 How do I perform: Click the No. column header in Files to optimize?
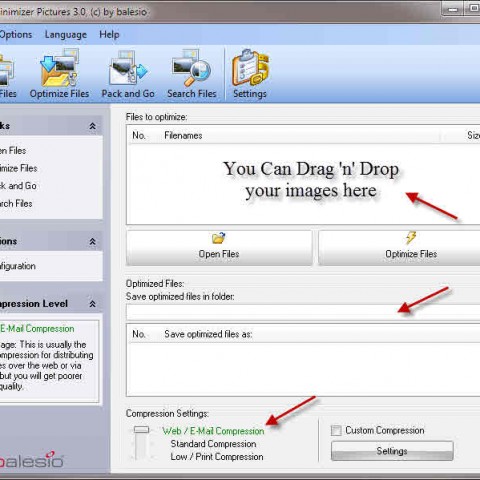coord(139,135)
